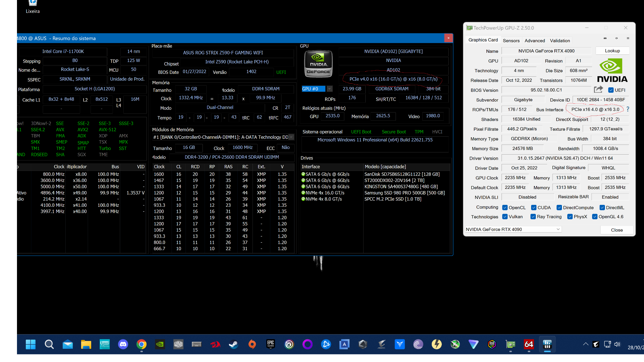Open Mail app from taskbar
This screenshot has width=644, height=362.
pyautogui.click(x=68, y=344)
